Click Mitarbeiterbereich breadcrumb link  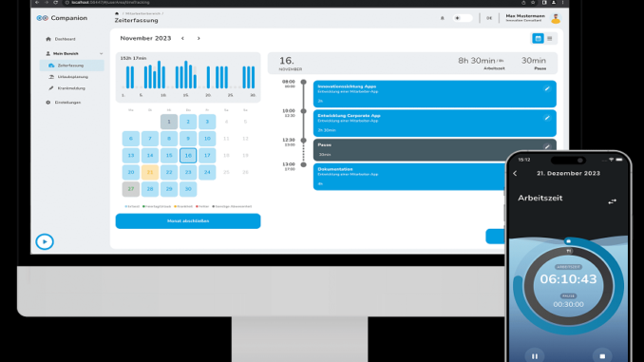[142, 13]
